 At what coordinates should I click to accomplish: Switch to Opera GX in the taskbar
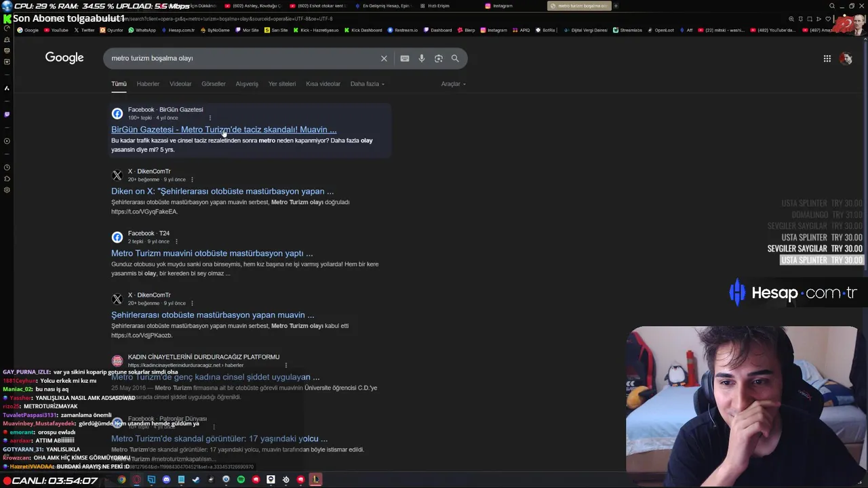pos(136,480)
